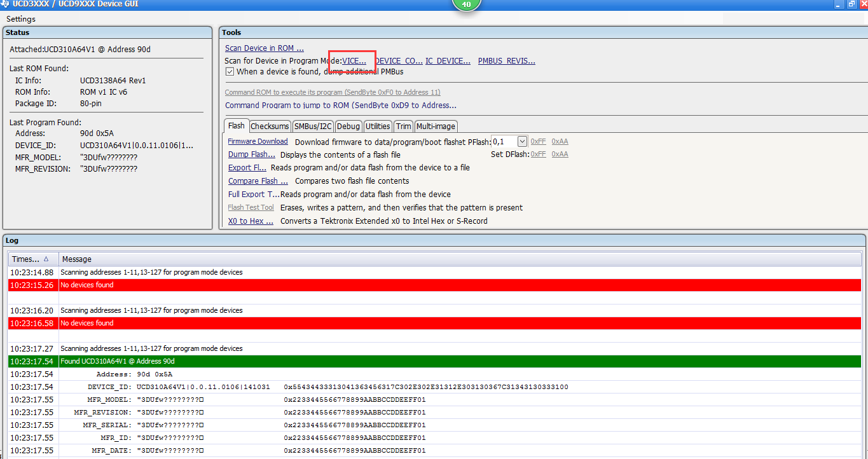This screenshot has height=459, width=868.
Task: Open the SMBus/I2C tab
Action: click(x=313, y=127)
